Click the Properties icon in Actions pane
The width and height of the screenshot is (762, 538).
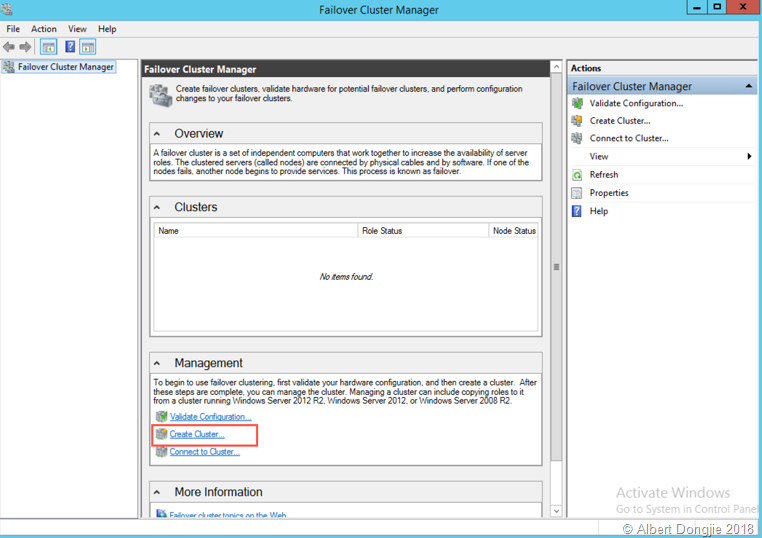tap(577, 193)
